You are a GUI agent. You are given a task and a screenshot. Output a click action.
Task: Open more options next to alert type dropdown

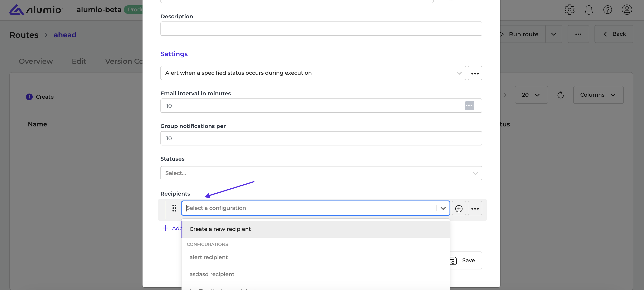[475, 73]
